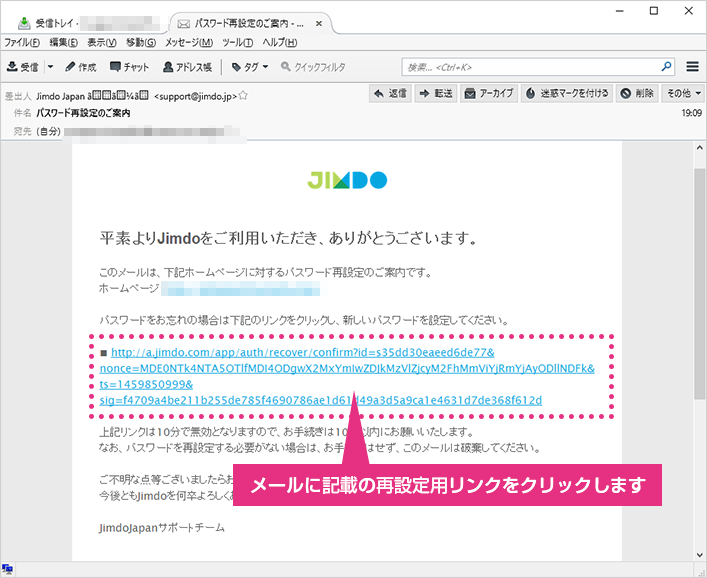This screenshot has width=707, height=578.
Task: Reply with the 返信 button
Action: [390, 93]
